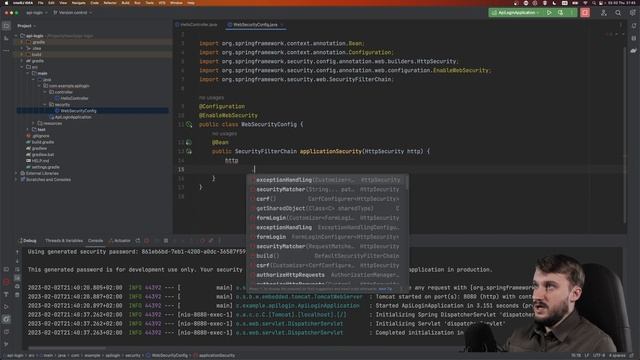Open IDE settings gear in top toolbar
Screen dimensions: 640x360
click(x=632, y=13)
